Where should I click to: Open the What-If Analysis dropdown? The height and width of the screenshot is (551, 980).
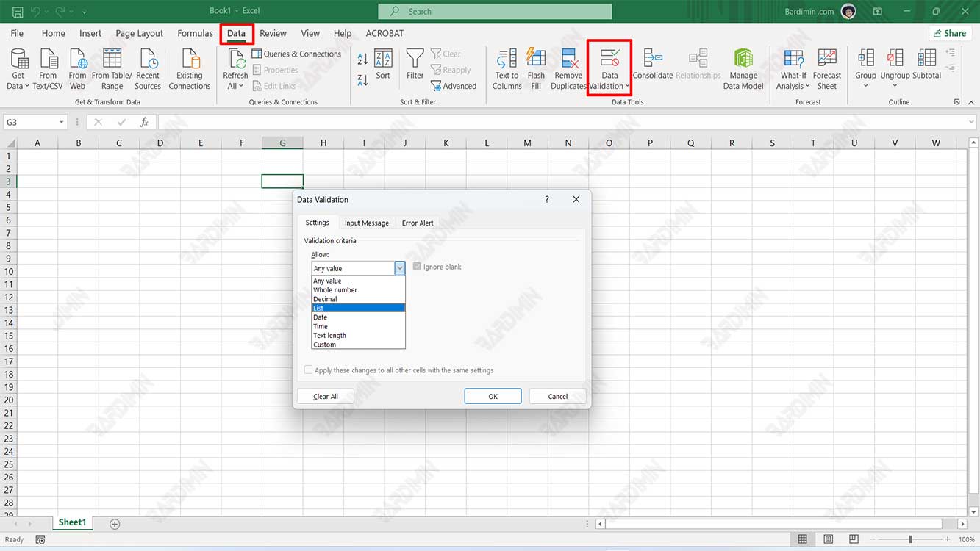click(x=793, y=68)
